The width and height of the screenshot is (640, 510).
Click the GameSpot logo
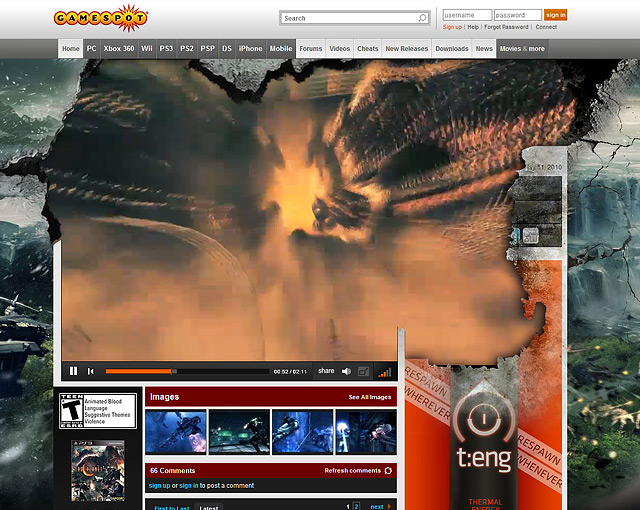click(x=101, y=18)
